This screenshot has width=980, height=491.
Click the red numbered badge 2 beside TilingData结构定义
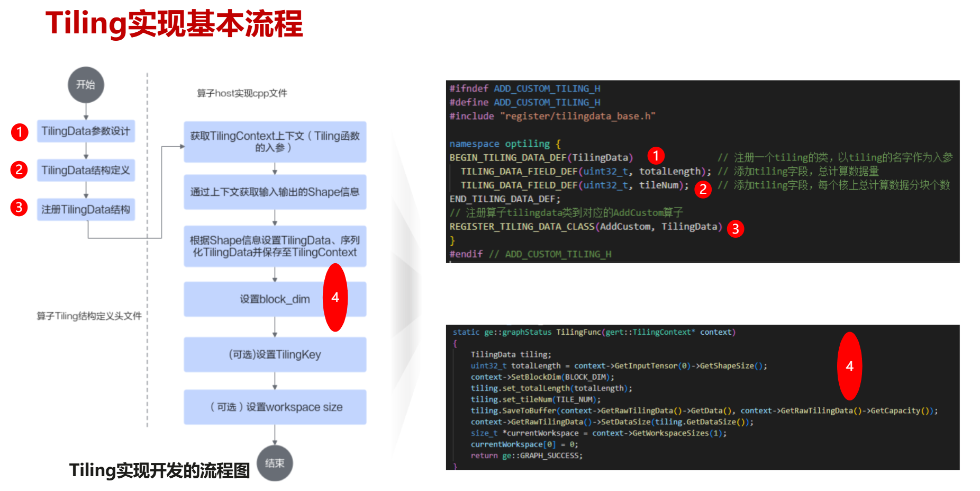click(19, 171)
